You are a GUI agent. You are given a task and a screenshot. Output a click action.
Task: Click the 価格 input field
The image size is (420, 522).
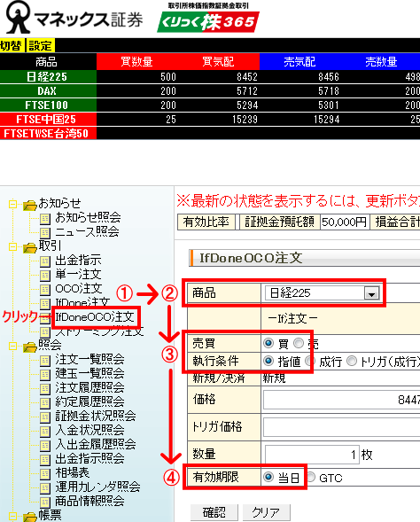(341, 400)
